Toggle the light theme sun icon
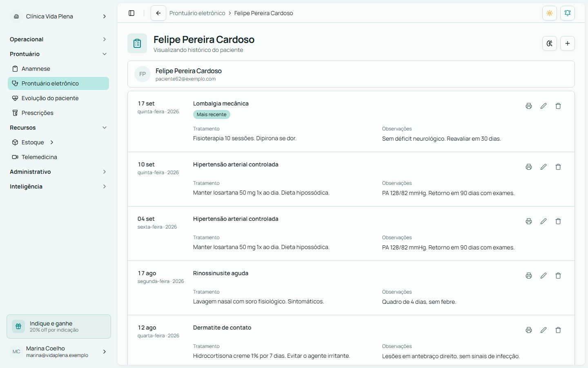The width and height of the screenshot is (588, 368). 550,13
